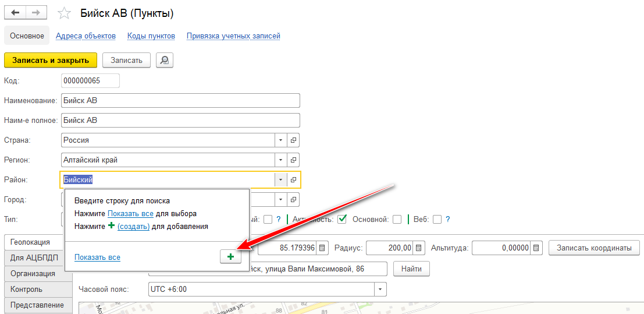Click the Показать все link at bottom
This screenshot has height=314, width=644.
(97, 257)
